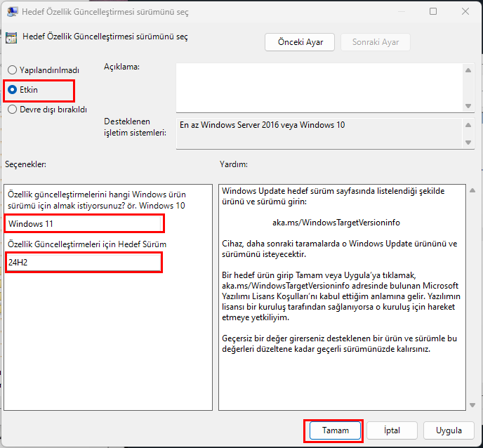Click the Sonraki Ayar button
Screen dimensions: 483x448
[x=376, y=42]
